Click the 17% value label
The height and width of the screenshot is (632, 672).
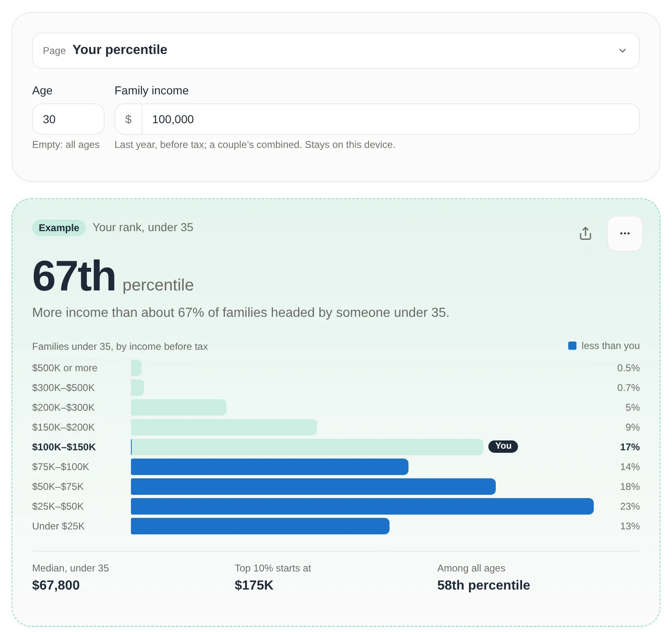[630, 447]
